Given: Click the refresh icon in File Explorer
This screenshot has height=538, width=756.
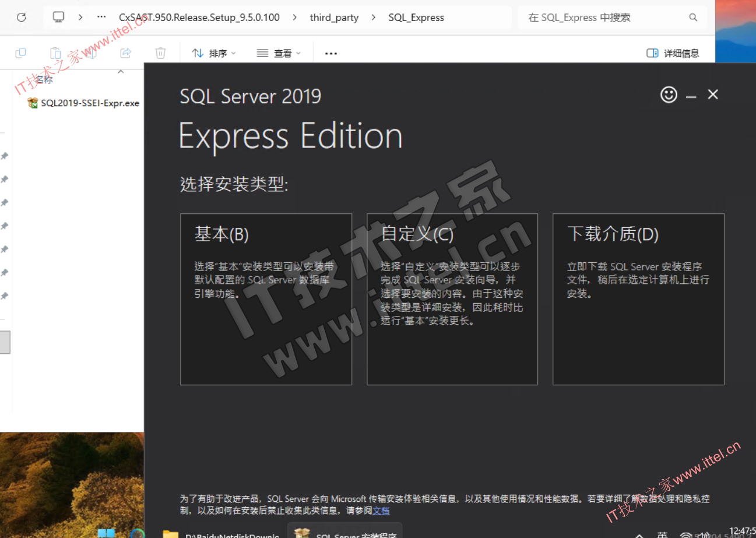Looking at the screenshot, I should [22, 17].
